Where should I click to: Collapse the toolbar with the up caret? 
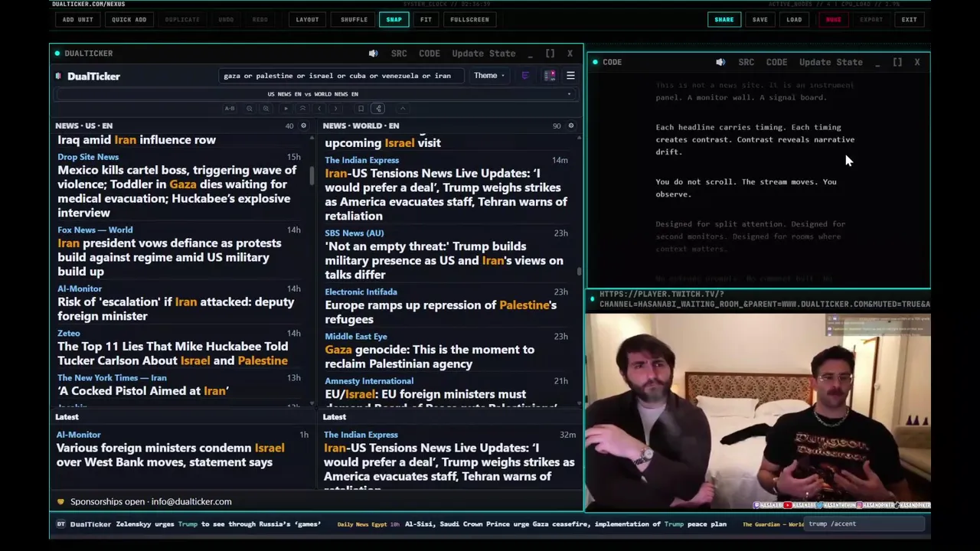tap(403, 109)
